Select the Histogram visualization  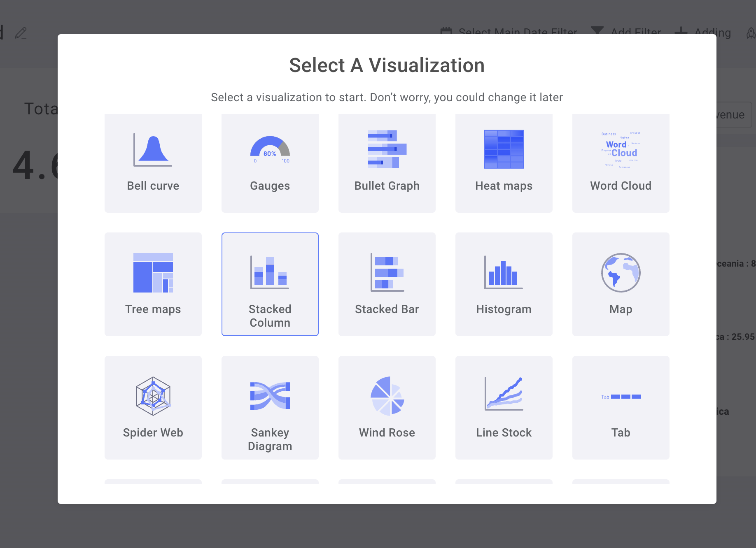[504, 284]
